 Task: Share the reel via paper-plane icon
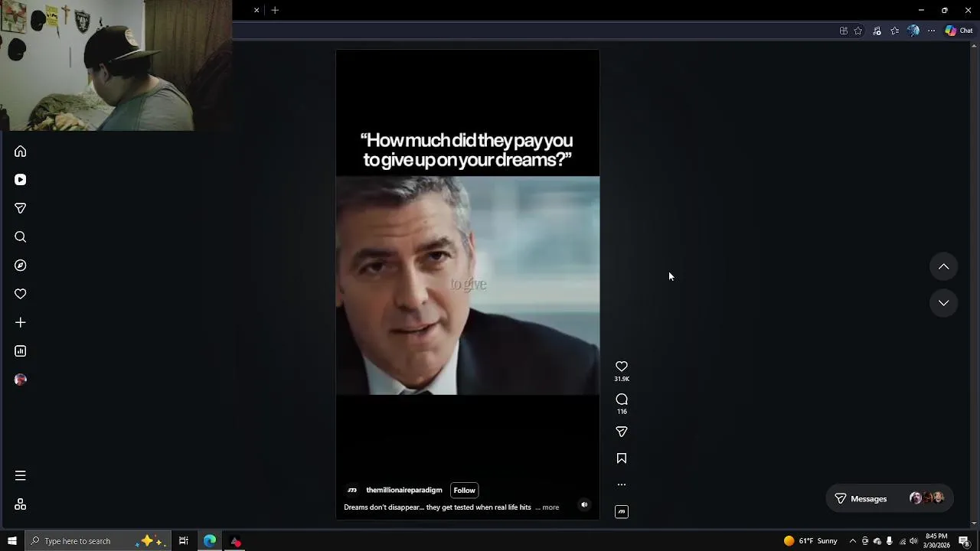[622, 432]
